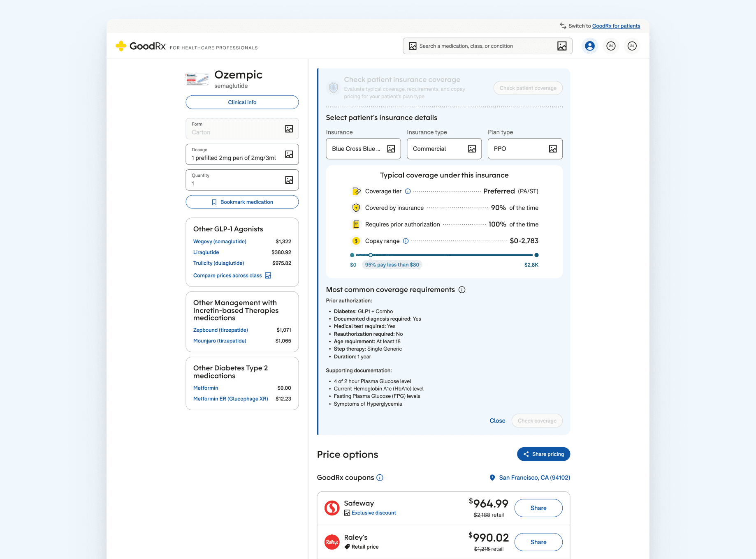
Task: Click the Copay range info icon
Action: pos(406,241)
